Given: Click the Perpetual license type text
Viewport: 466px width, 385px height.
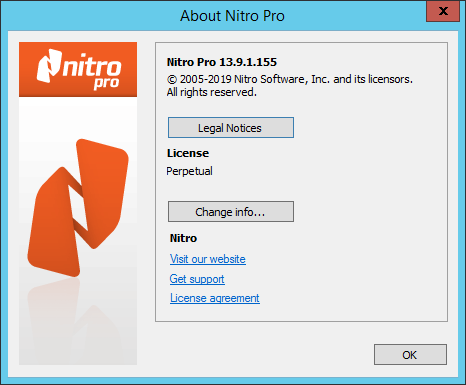Looking at the screenshot, I should pyautogui.click(x=189, y=171).
